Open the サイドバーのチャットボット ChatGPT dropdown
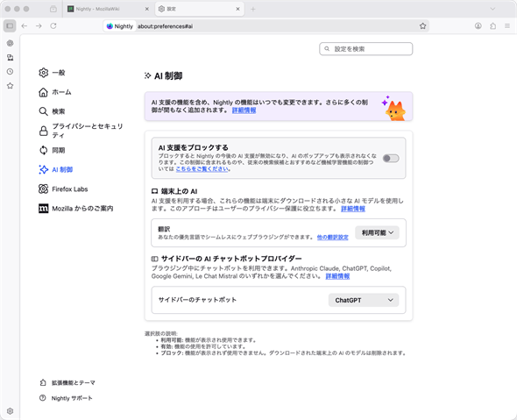This screenshot has height=420, width=517. 364,300
